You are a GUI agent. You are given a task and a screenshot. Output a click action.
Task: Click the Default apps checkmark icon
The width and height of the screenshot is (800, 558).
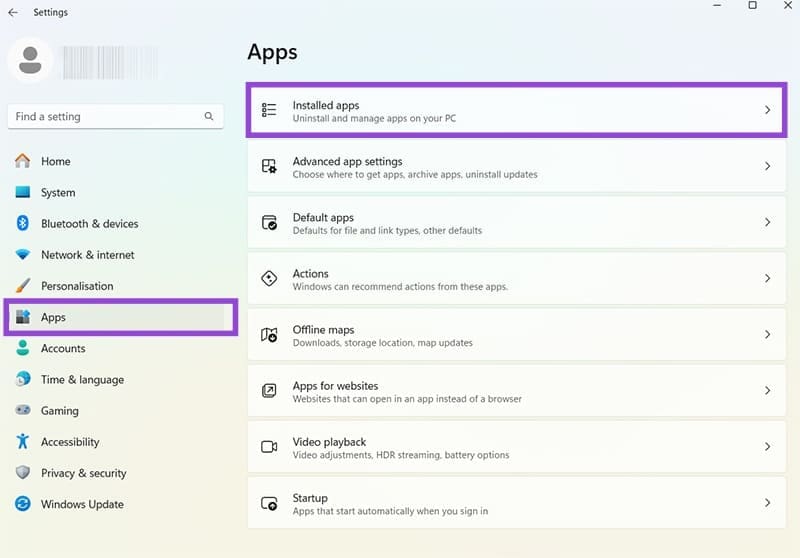pyautogui.click(x=269, y=222)
